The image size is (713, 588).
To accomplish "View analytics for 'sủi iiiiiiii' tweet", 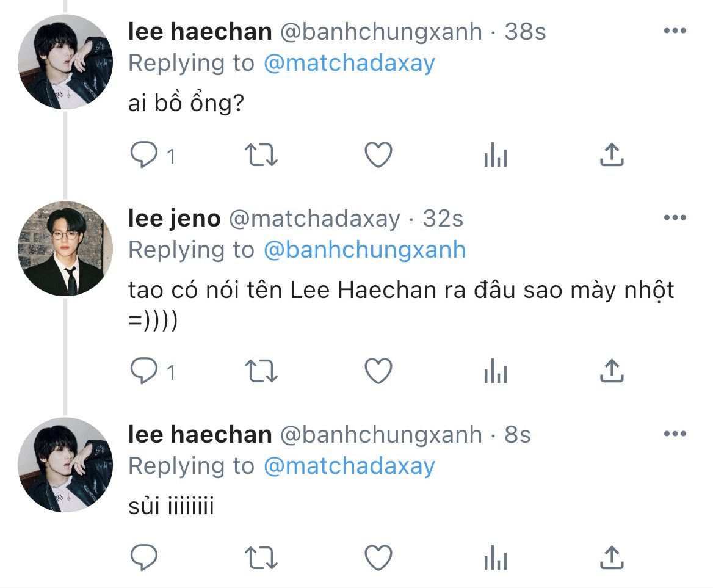I will (495, 557).
